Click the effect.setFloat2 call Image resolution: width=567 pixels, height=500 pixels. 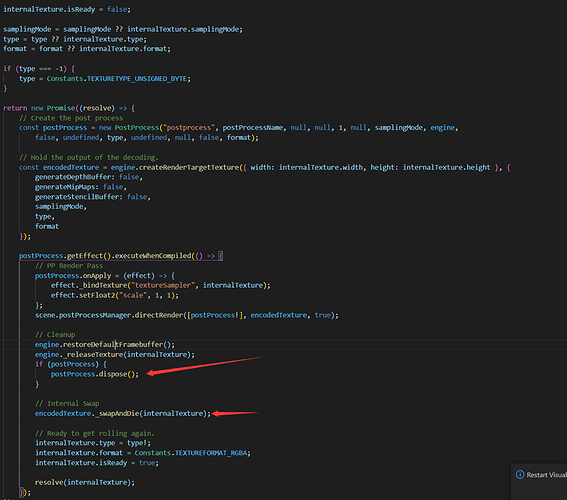tap(115, 295)
